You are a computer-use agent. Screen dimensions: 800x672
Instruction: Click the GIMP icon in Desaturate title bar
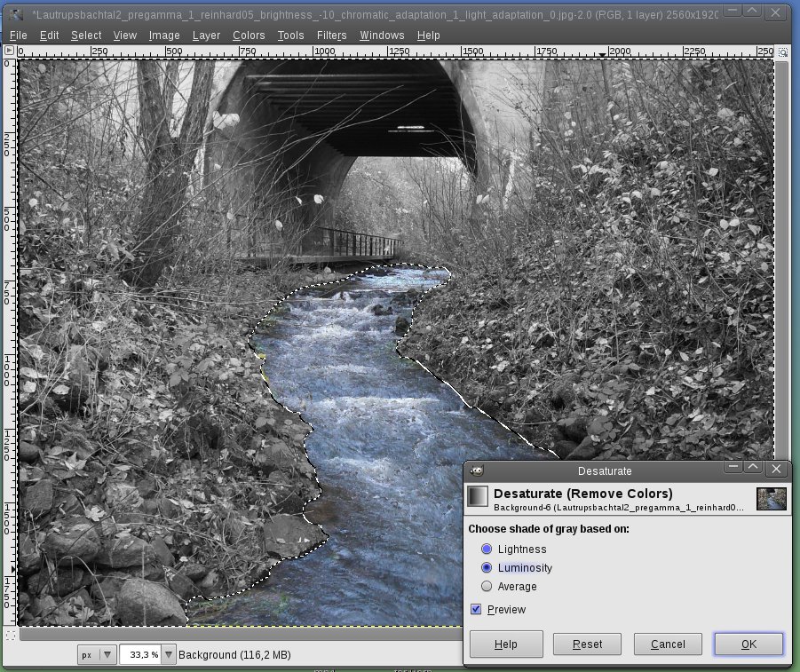click(476, 470)
